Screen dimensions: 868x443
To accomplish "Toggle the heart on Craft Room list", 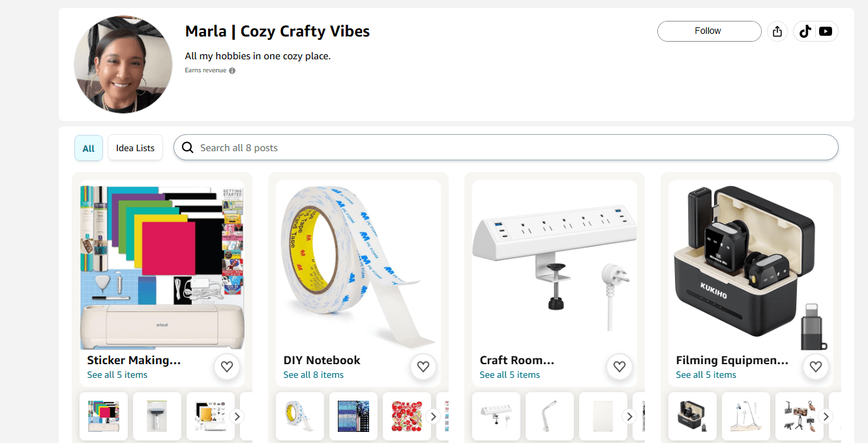I will 619,367.
